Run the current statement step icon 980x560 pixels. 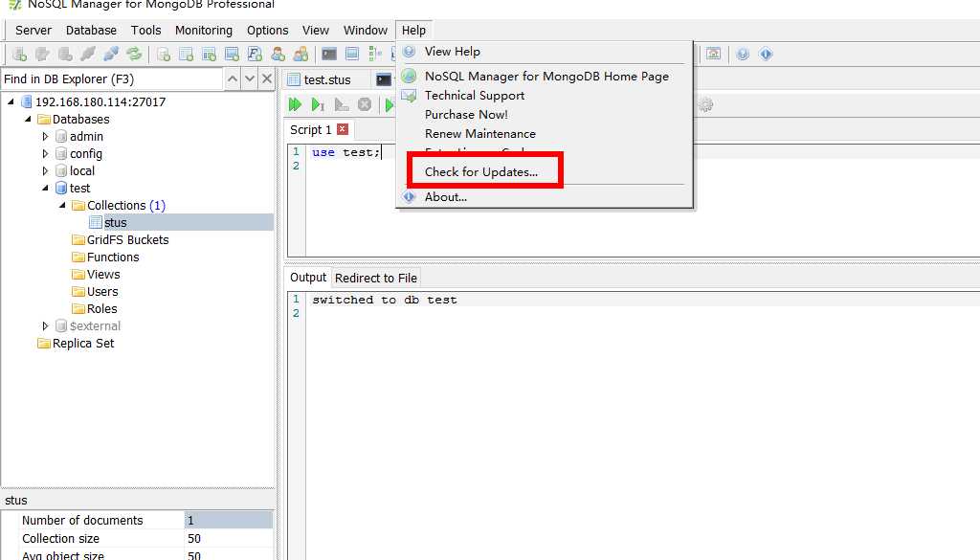tap(318, 105)
